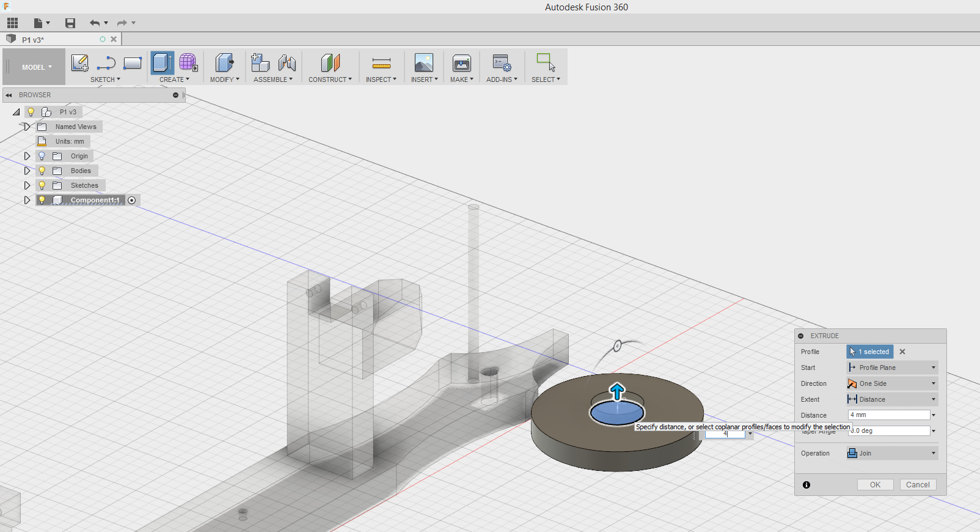Click the Press Pull modify icon
The image size is (980, 532).
(x=224, y=63)
